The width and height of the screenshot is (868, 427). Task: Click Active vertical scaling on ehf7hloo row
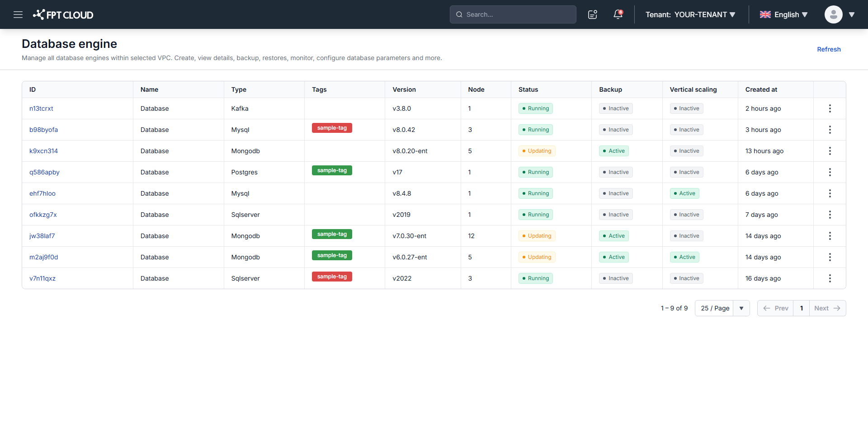click(x=684, y=193)
